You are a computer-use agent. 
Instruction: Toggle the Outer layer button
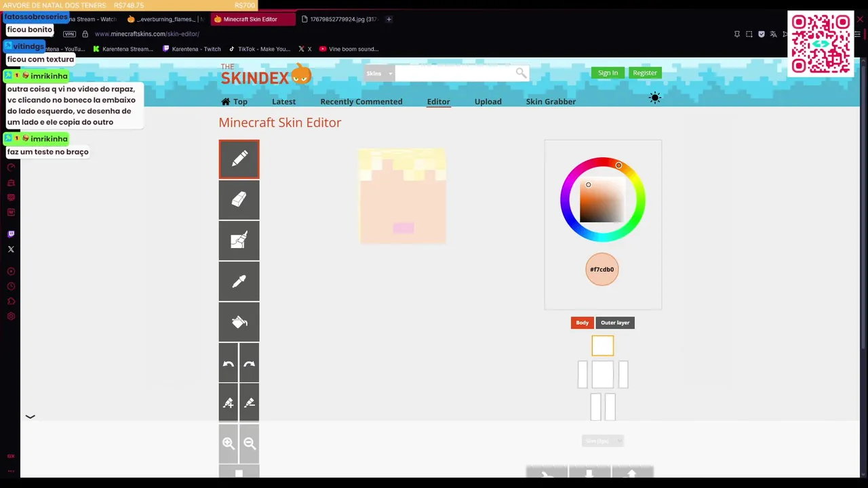coord(615,323)
